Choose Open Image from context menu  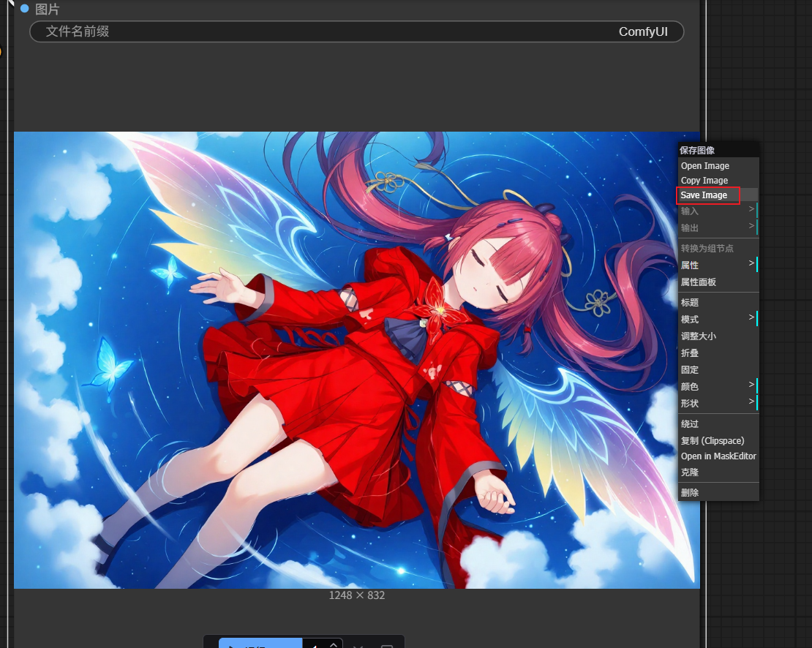[705, 166]
